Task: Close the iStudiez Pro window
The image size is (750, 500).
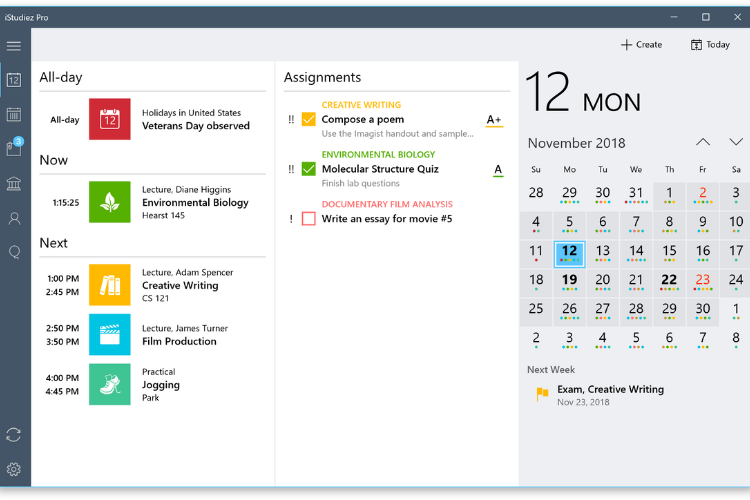Action: coord(737,17)
